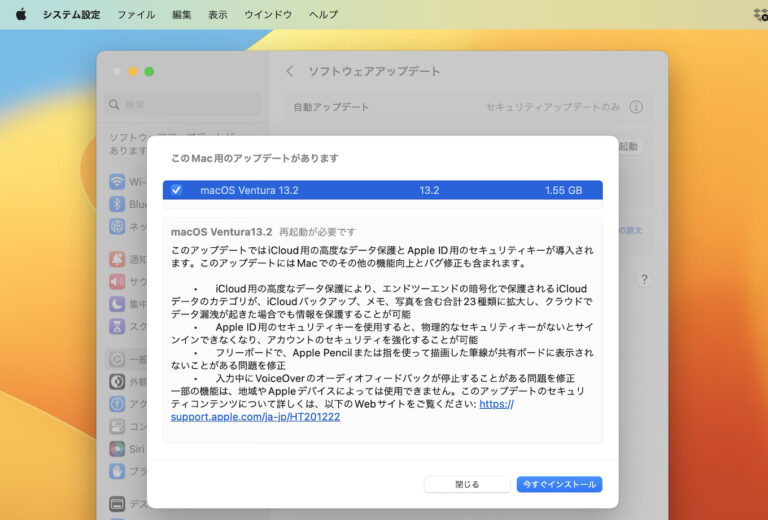Select the Notifications bell icon in the sidebar
Image resolution: width=768 pixels, height=520 pixels.
[117, 259]
